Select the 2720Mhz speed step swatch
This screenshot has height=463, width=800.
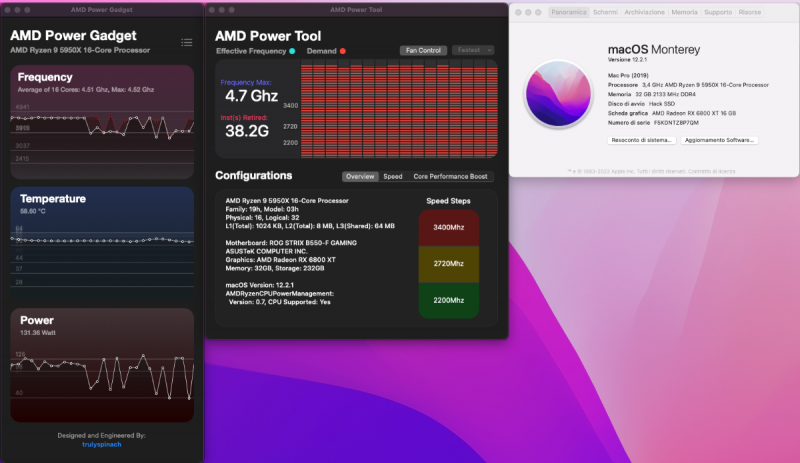coord(448,264)
